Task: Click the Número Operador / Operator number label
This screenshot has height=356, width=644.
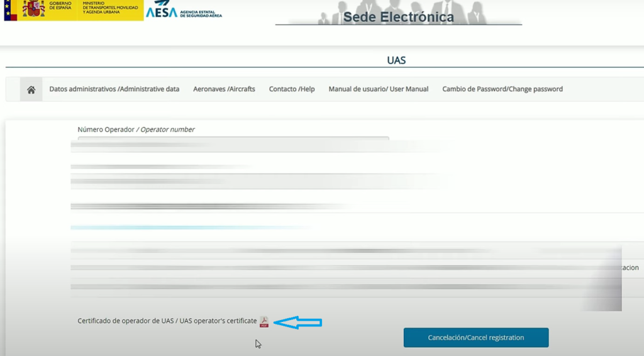Action: tap(136, 130)
